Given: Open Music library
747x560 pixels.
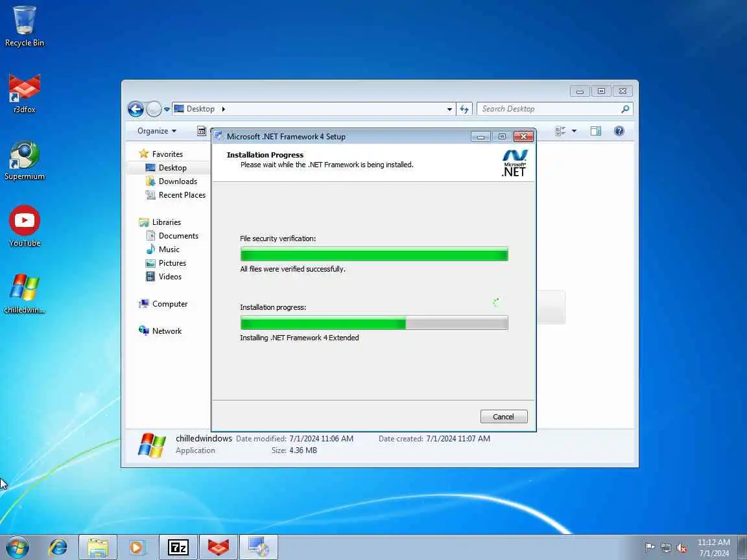Looking at the screenshot, I should point(163,249).
